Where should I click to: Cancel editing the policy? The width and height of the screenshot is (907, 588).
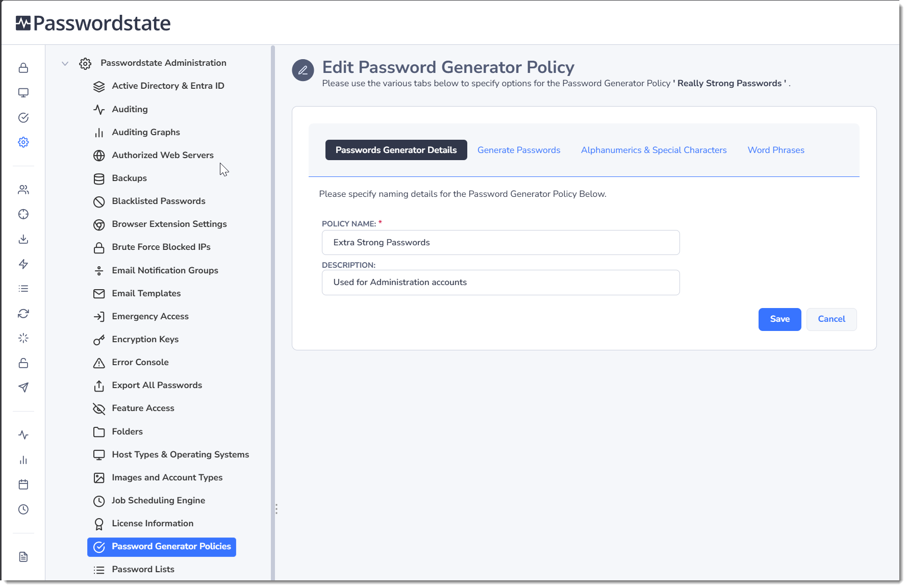coord(832,319)
